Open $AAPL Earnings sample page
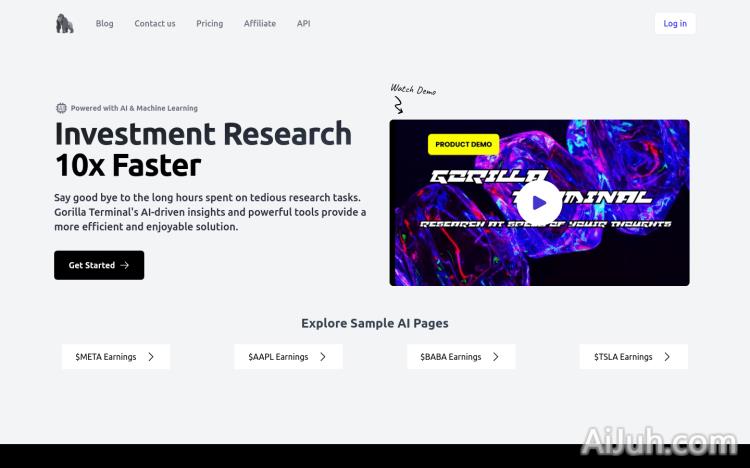Screen dimensions: 750x468 point(278,357)
